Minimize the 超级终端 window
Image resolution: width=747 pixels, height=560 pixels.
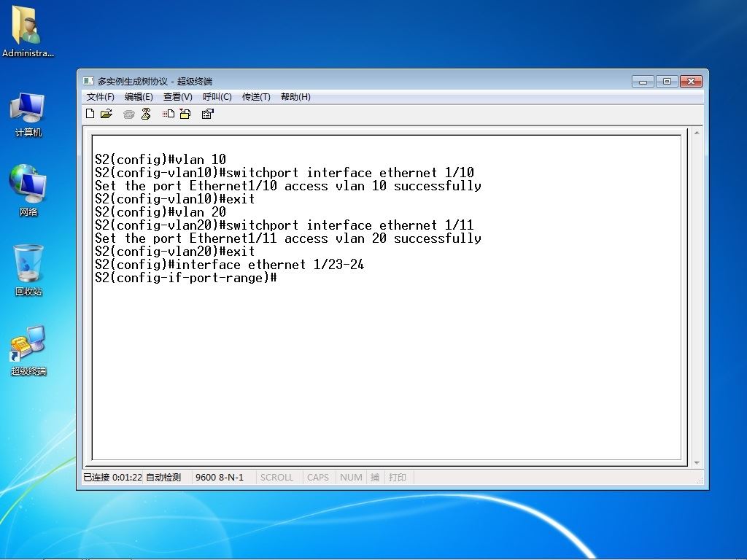click(x=643, y=82)
